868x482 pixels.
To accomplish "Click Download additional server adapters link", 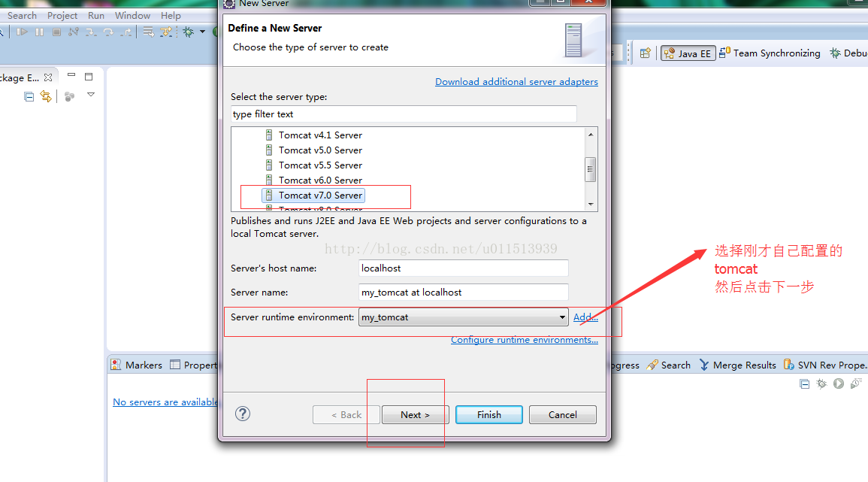I will tap(516, 81).
